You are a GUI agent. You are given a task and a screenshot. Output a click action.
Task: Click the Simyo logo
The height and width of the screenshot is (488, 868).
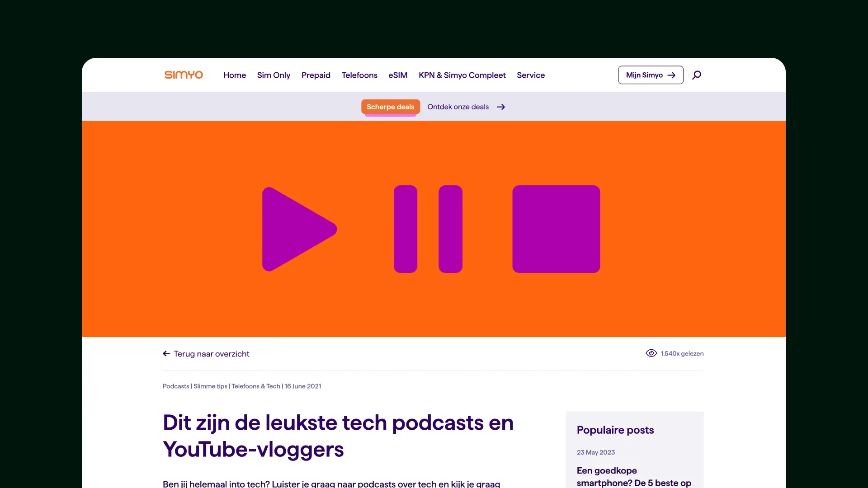click(183, 75)
